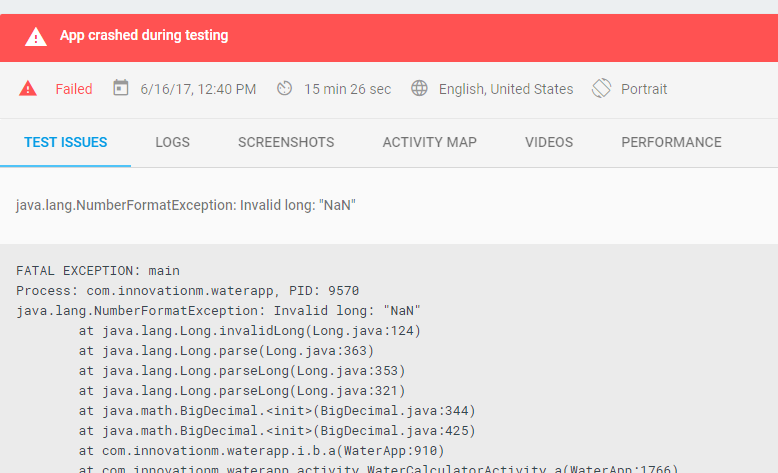
Task: Click the screen orientation icon beside Portrait
Action: (x=601, y=89)
